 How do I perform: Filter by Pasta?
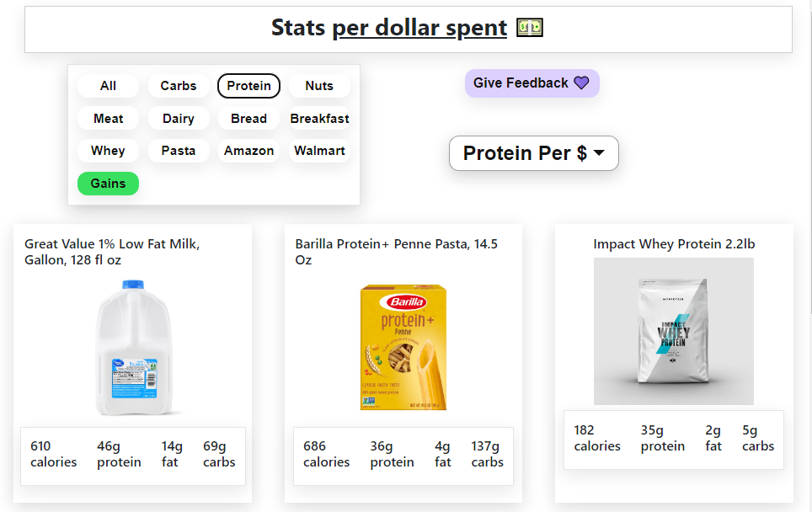(x=179, y=151)
